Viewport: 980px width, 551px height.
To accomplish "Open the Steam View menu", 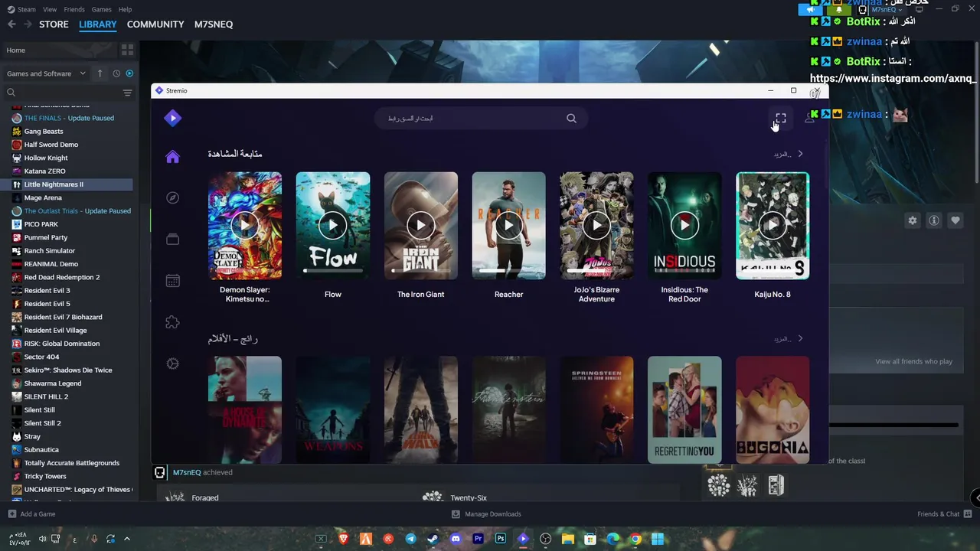I will (x=50, y=9).
